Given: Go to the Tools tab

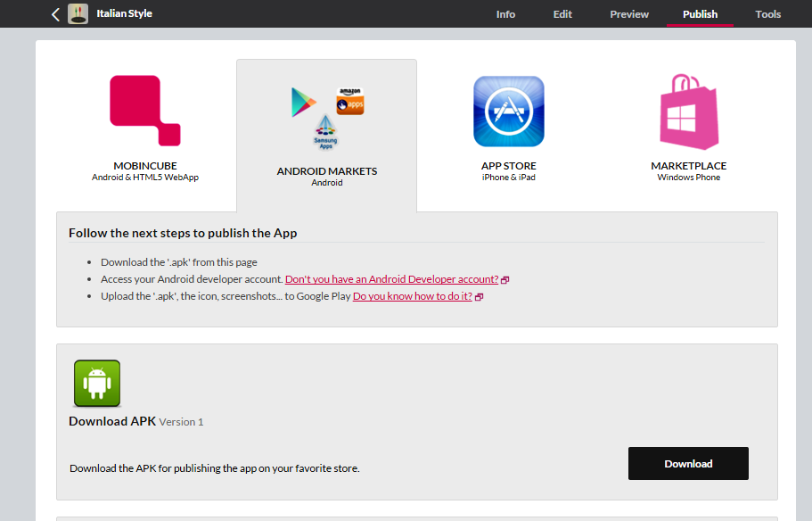Looking at the screenshot, I should [x=768, y=14].
